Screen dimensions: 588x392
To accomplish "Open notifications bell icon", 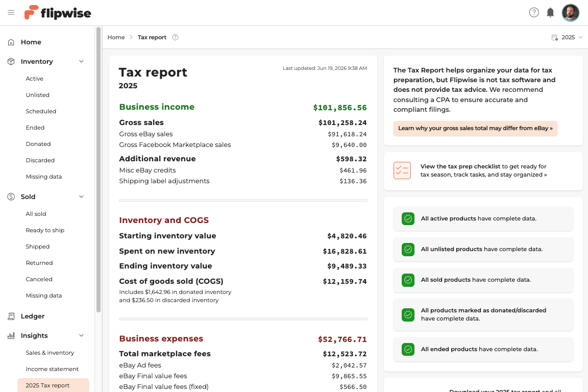I will (x=550, y=13).
